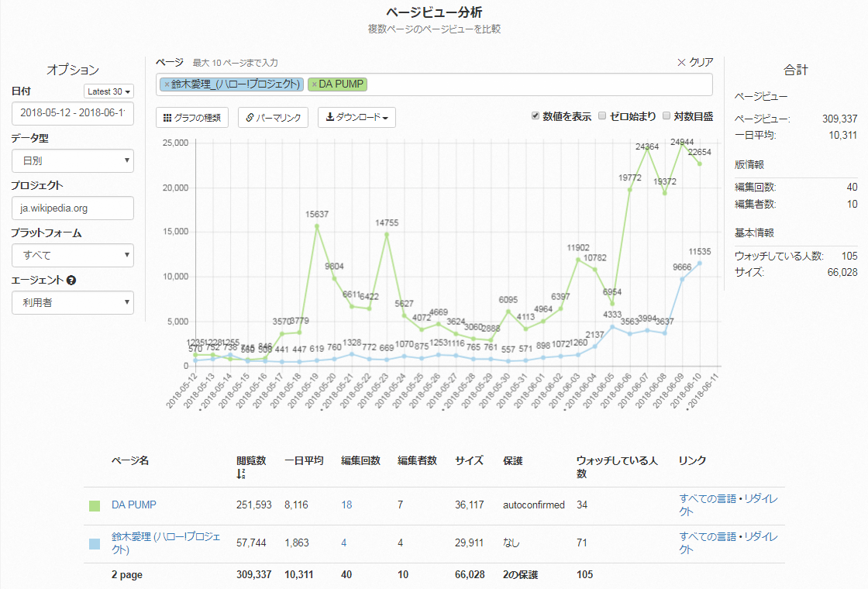Click the 24944 peak data point

(x=682, y=143)
